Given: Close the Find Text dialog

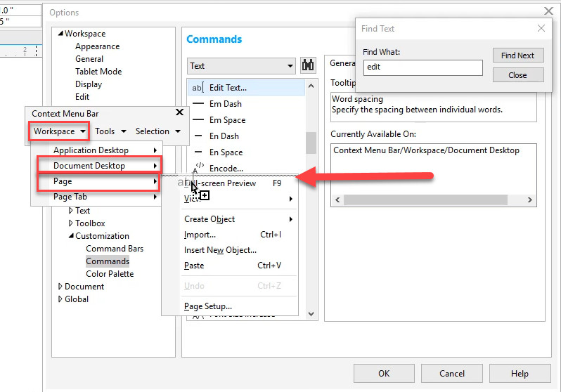Looking at the screenshot, I should [x=541, y=28].
